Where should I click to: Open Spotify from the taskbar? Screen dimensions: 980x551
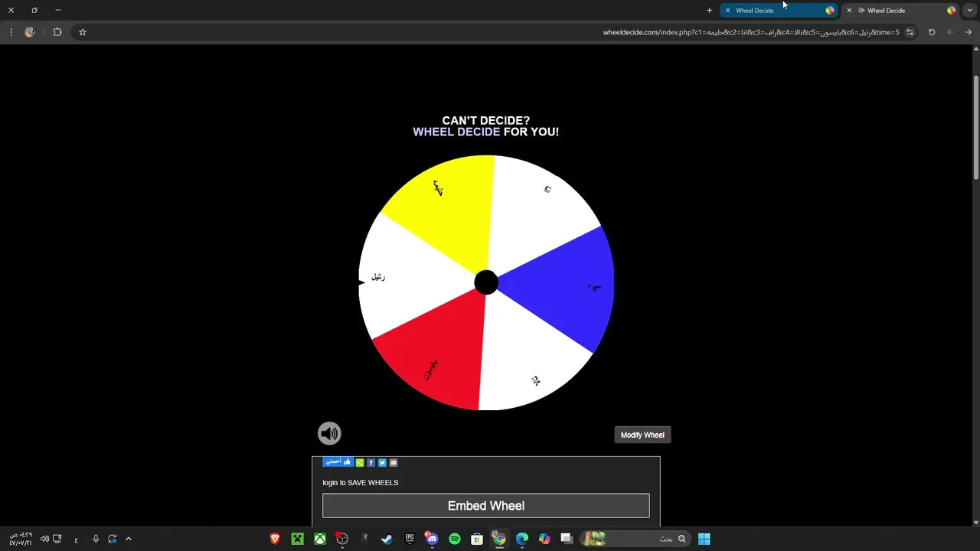point(455,539)
